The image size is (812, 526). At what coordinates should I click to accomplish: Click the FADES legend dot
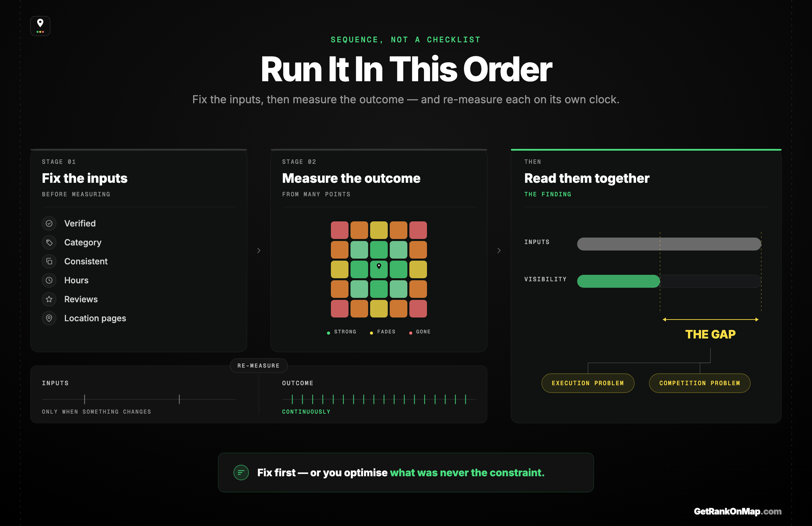pos(371,333)
